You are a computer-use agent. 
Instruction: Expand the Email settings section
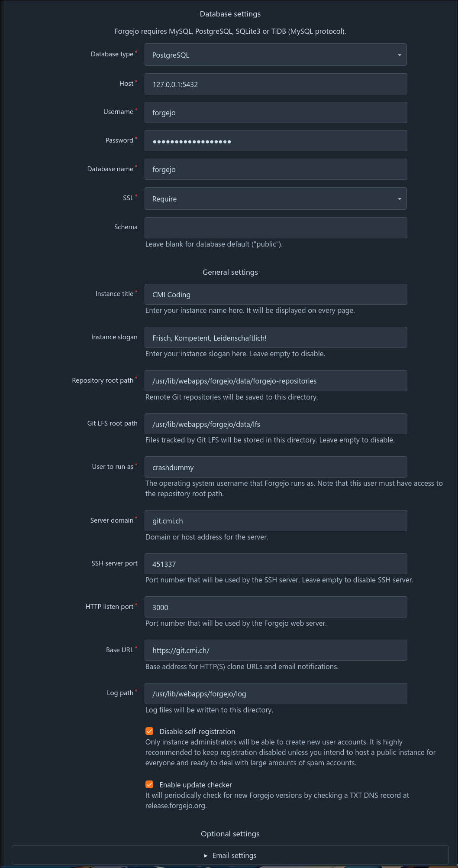230,855
